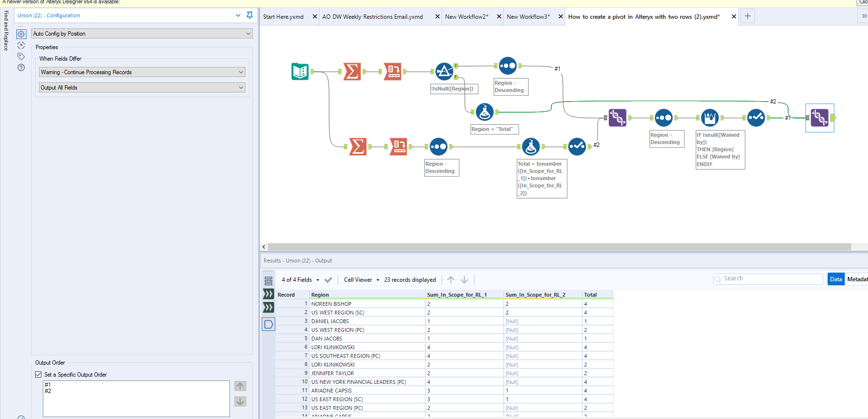Pin the Configuration window

(250, 15)
